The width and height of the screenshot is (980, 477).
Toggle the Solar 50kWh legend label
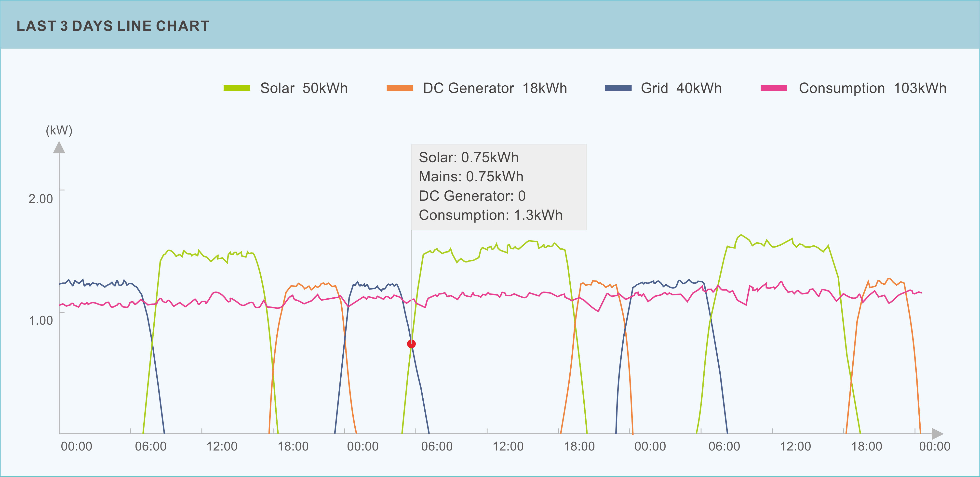[304, 88]
